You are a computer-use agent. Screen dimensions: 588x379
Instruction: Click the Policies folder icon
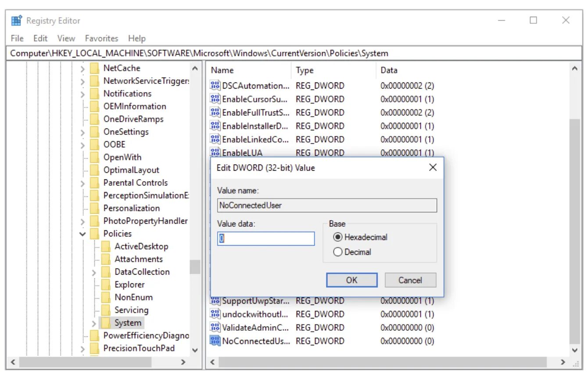[94, 234]
